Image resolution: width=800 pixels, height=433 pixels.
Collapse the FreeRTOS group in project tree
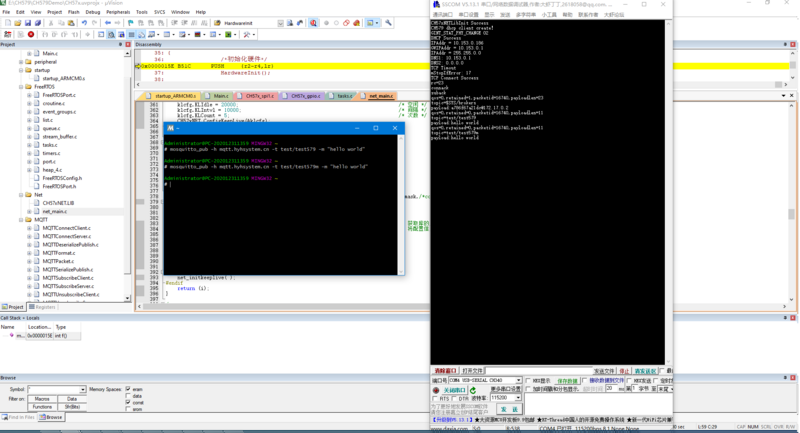coord(21,87)
